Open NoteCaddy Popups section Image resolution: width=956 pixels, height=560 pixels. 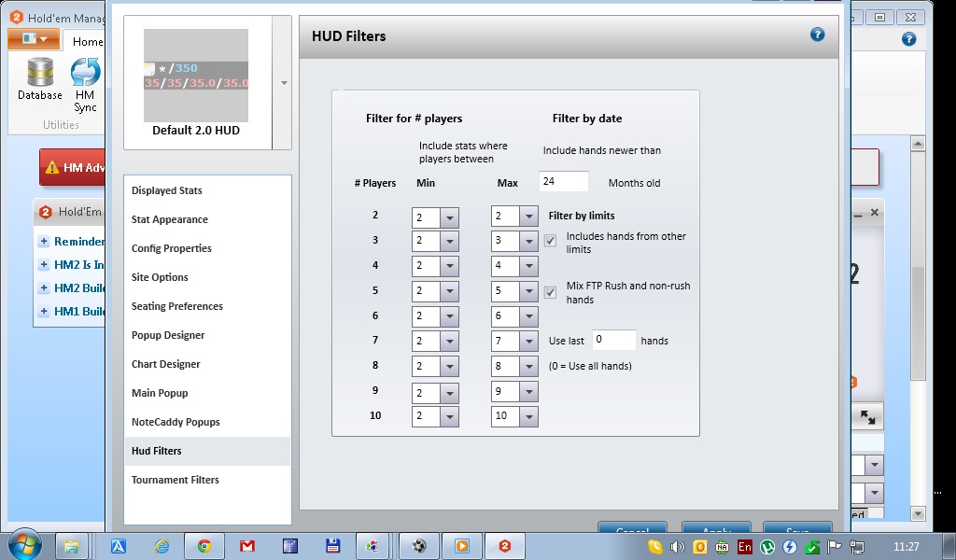(207, 422)
